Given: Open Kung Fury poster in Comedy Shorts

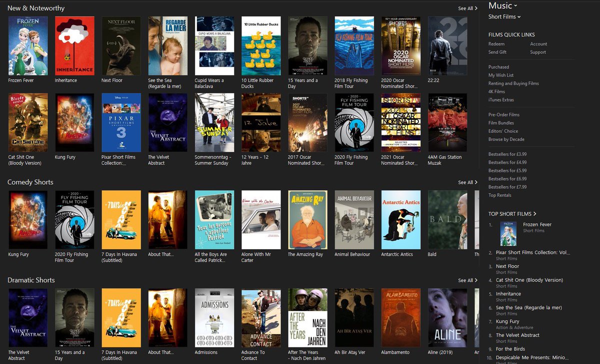Looking at the screenshot, I should (x=28, y=220).
